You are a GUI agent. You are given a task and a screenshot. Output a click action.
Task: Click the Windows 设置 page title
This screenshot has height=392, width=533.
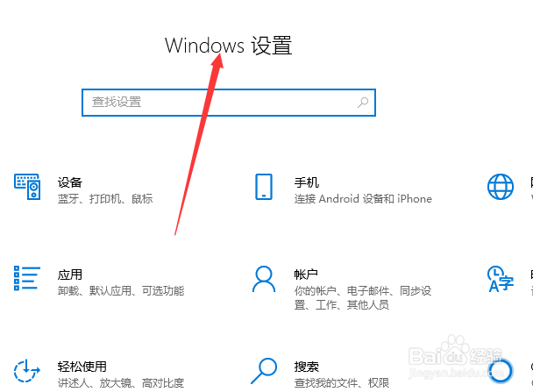[x=229, y=46]
